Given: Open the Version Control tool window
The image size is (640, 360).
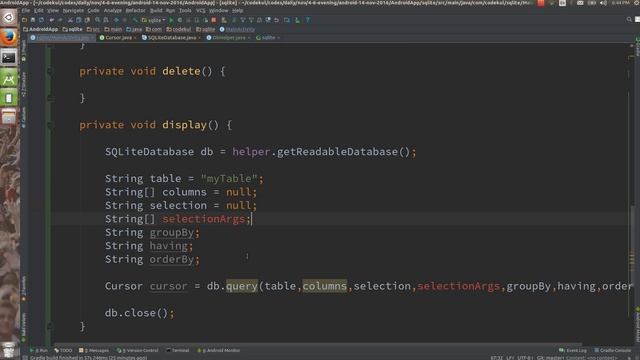Looking at the screenshot, I should pyautogui.click(x=138, y=350).
